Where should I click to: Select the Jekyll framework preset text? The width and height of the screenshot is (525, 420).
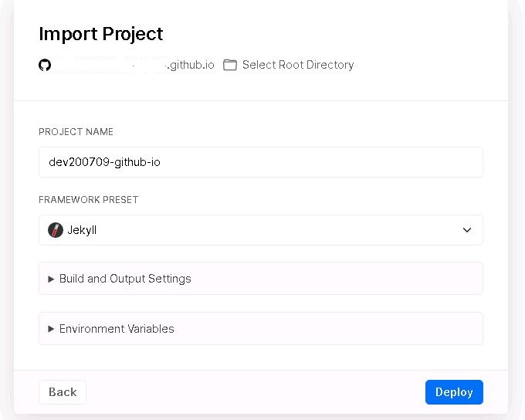[82, 230]
